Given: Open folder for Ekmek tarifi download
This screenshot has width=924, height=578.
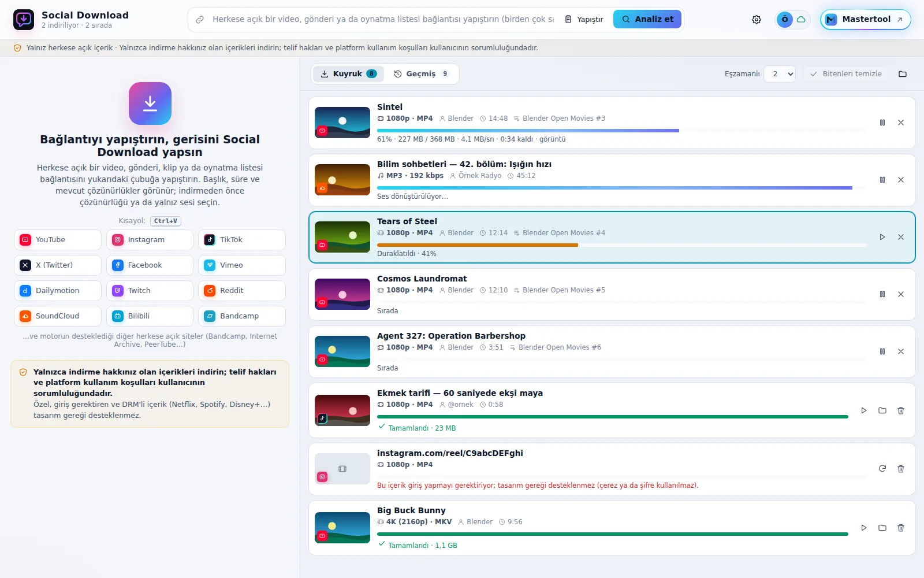Looking at the screenshot, I should point(882,410).
